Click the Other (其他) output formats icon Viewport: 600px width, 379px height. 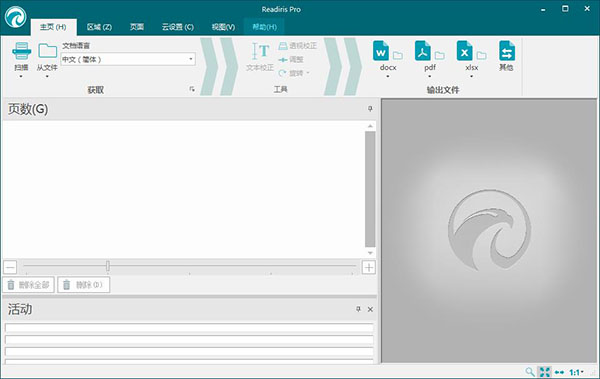507,51
